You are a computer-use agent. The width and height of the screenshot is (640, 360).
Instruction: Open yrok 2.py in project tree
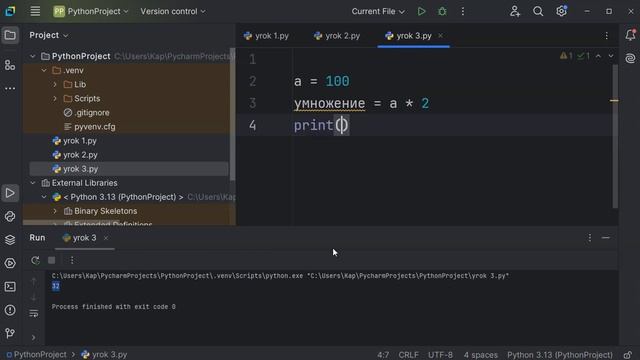[75, 155]
